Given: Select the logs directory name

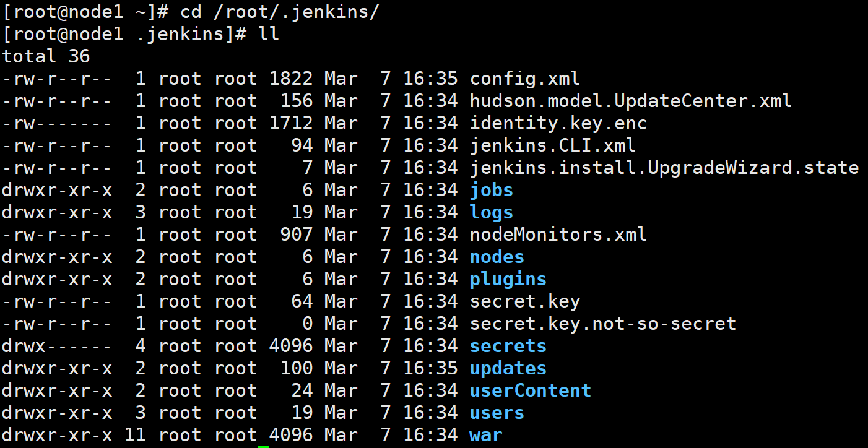Looking at the screenshot, I should [x=492, y=212].
